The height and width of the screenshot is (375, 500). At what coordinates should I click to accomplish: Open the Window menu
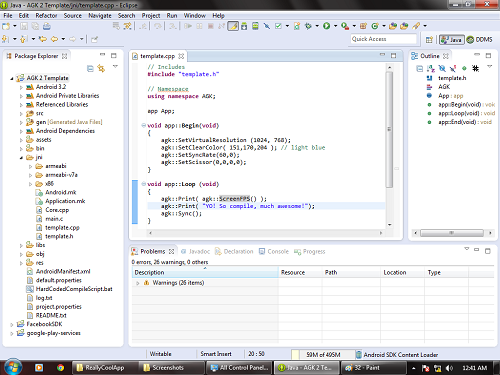click(x=194, y=16)
